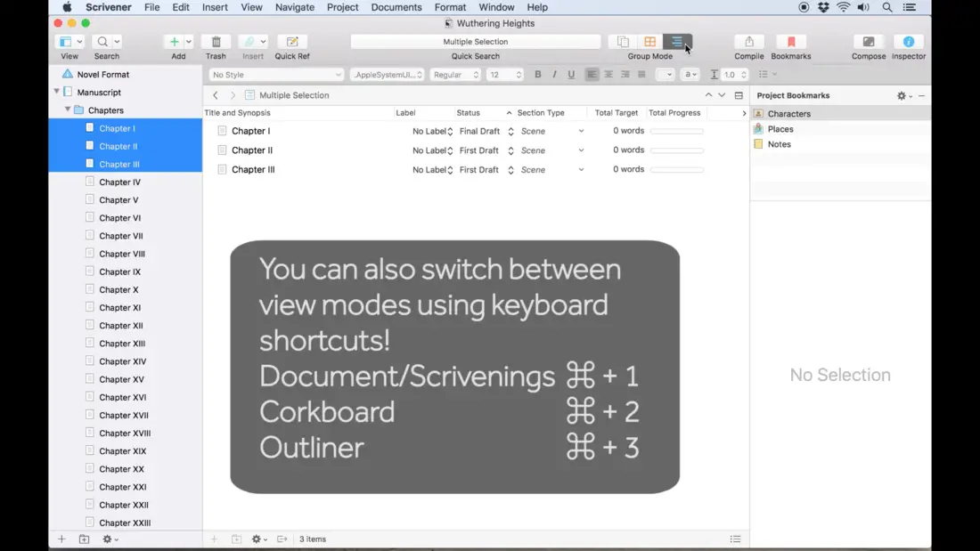Click Chapter II progress bar
This screenshot has width=980, height=551.
coord(676,150)
